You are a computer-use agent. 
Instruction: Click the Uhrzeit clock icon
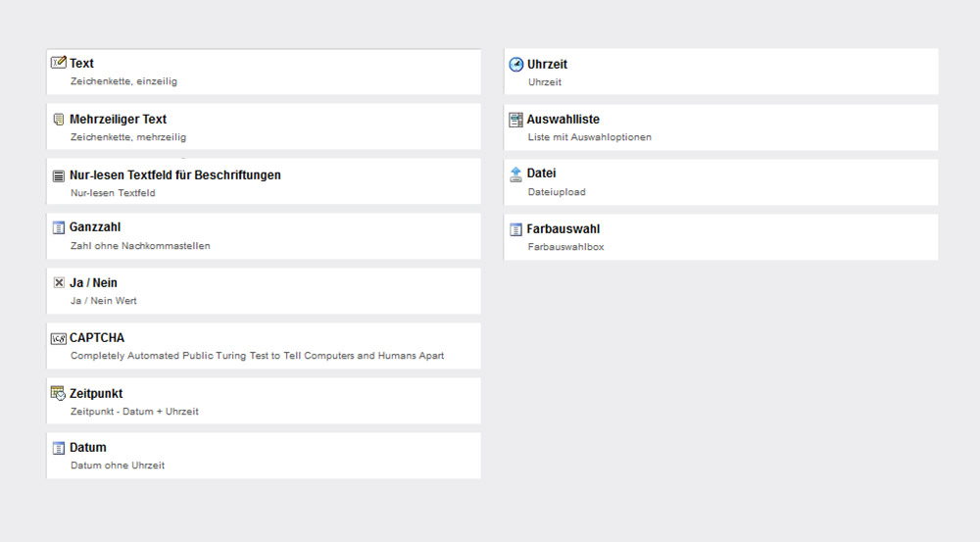[x=516, y=65]
